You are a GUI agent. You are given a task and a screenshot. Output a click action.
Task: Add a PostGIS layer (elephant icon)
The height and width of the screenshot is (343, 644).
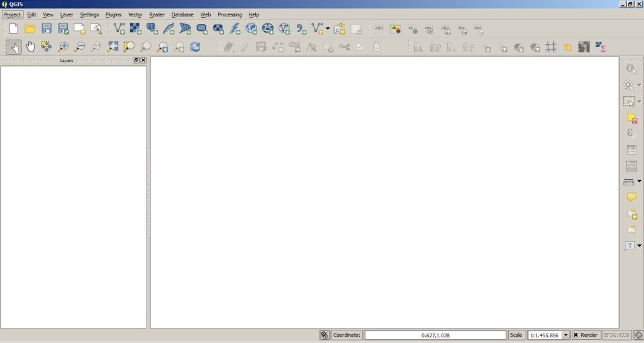point(152,29)
